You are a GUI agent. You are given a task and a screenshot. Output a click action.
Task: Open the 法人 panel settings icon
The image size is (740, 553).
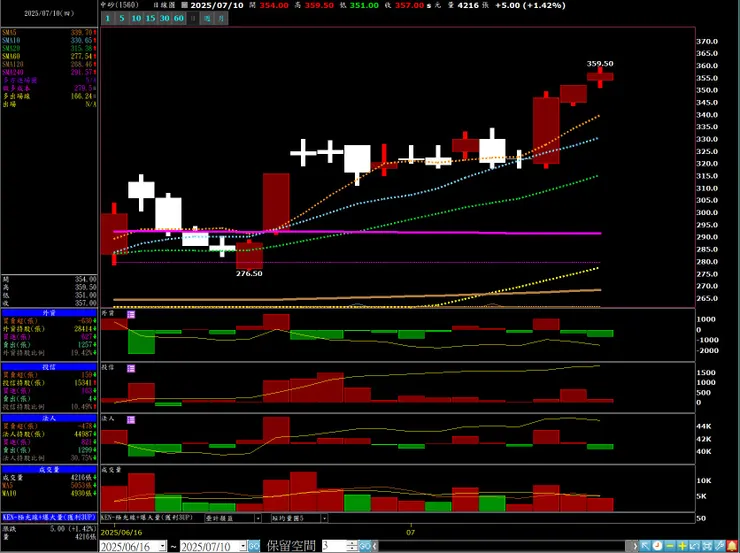coord(131,419)
